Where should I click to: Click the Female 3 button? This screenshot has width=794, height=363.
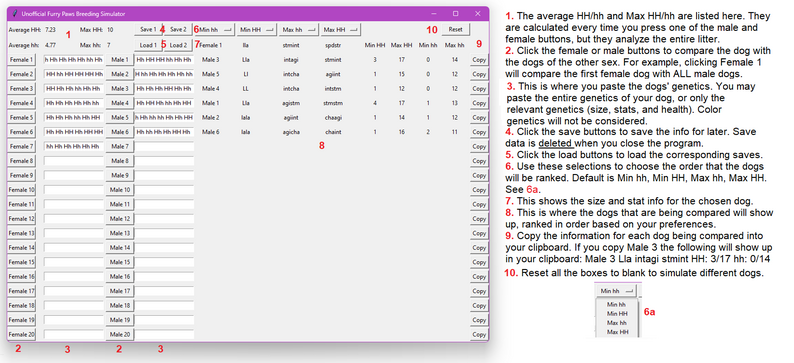(x=21, y=89)
